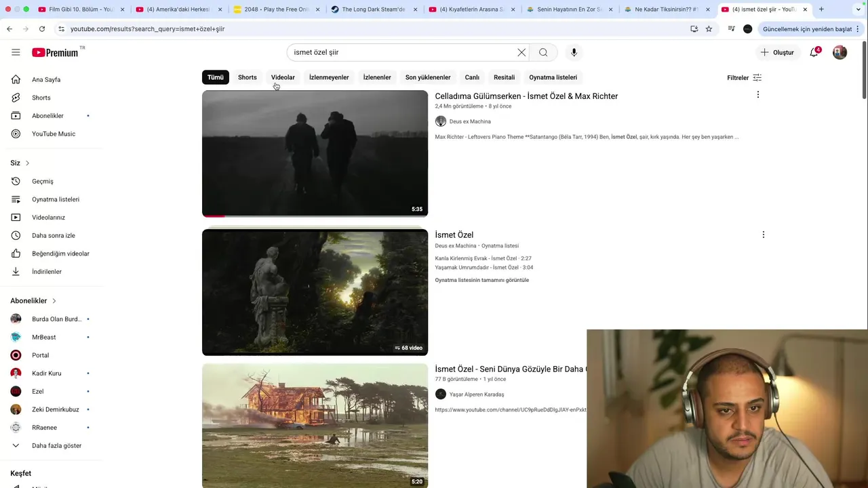Go back with the browser back arrow

pos(9,29)
